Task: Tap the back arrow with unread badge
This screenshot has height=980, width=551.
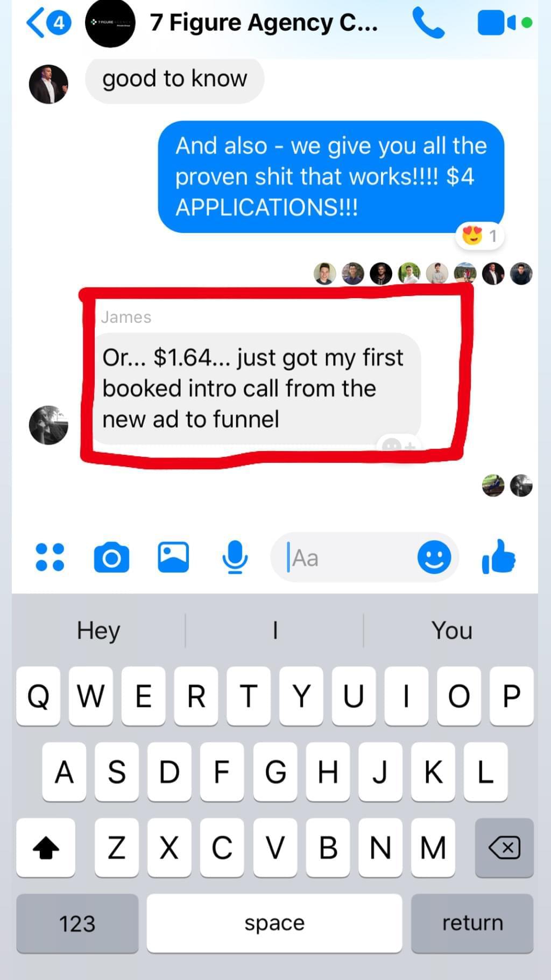Action: (48, 23)
